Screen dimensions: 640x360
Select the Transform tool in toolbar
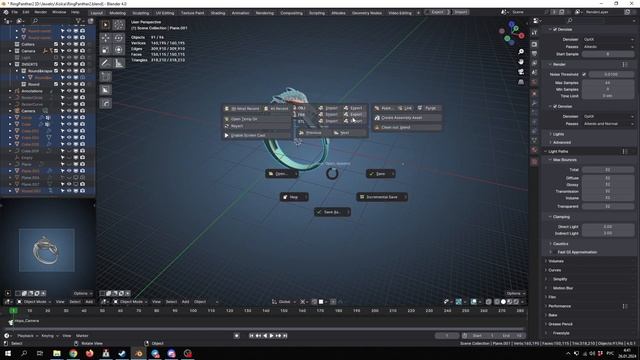pos(119,50)
